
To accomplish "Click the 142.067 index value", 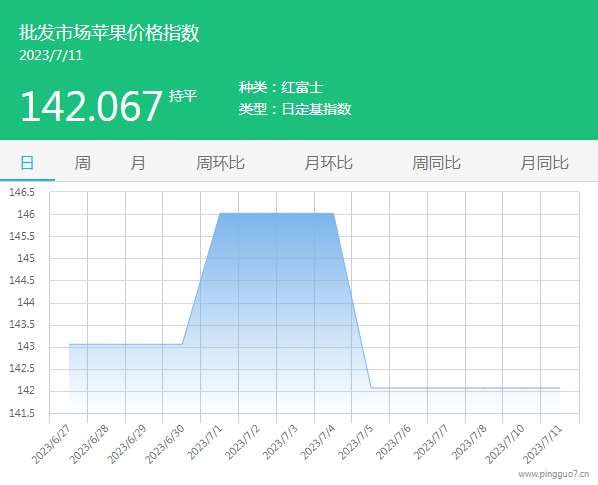I will coord(91,106).
